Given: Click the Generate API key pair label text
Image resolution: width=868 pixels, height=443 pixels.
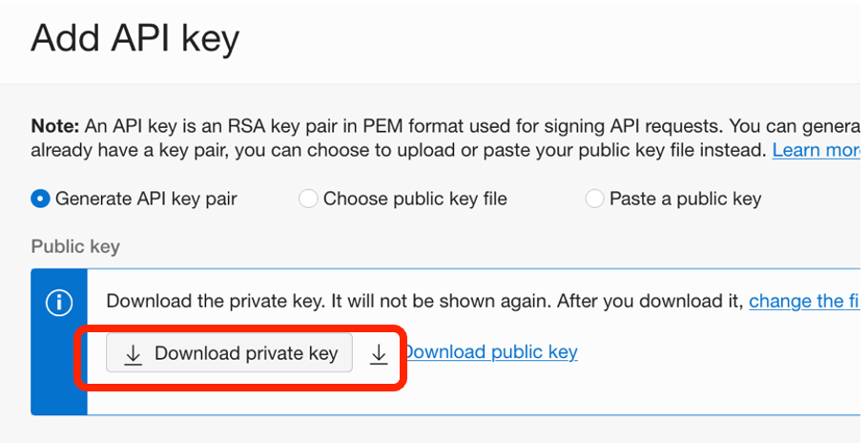Looking at the screenshot, I should [146, 199].
